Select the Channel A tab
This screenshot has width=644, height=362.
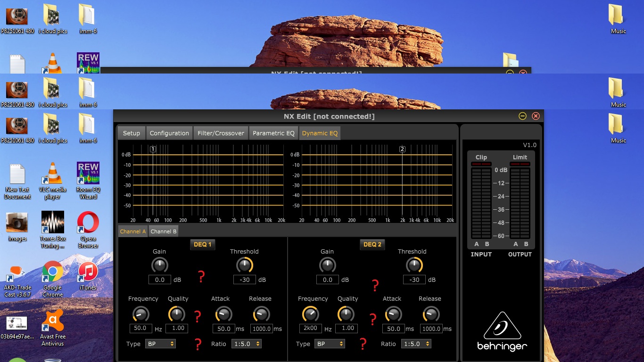[x=133, y=231]
